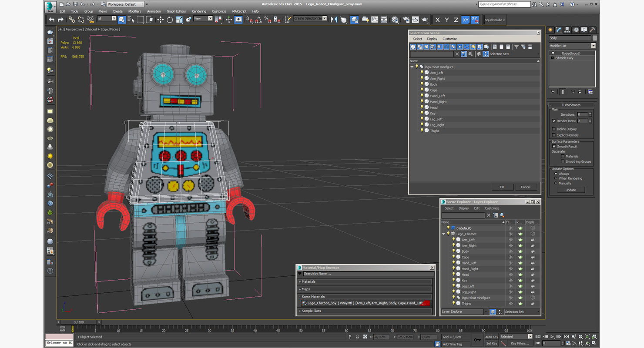Viewport: 644px width, 348px height.
Task: Open the reference coordinate View dropdown
Action: tap(203, 19)
